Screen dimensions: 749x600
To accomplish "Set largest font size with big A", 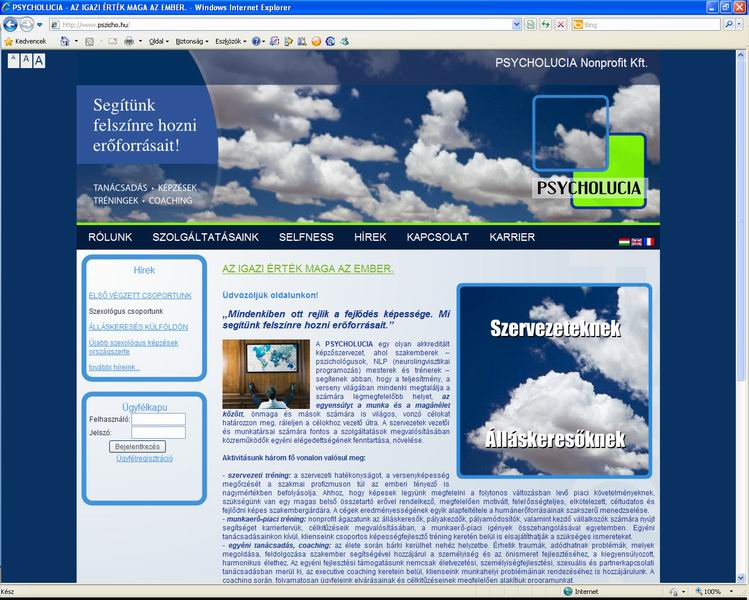I will tap(39, 61).
